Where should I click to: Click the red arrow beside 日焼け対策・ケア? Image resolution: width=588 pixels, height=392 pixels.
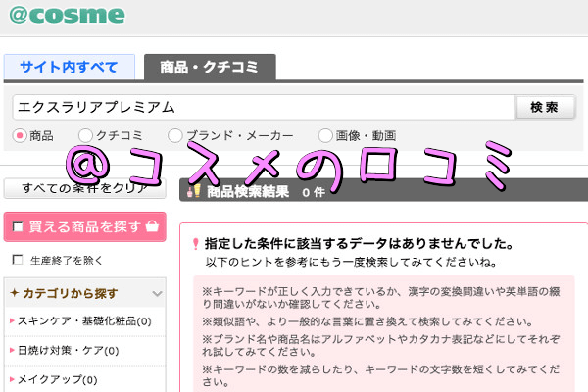[x=12, y=350]
